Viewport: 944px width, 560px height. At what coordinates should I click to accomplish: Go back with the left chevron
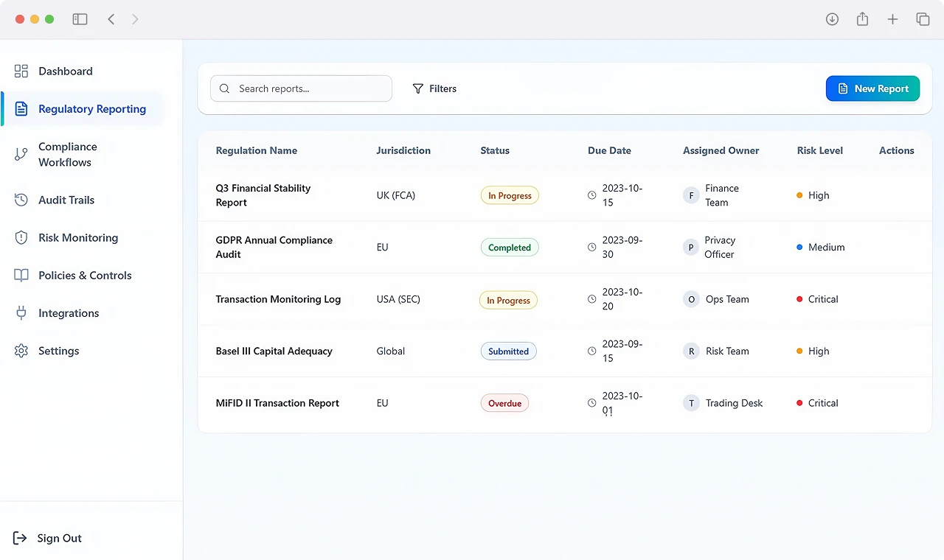click(x=111, y=19)
